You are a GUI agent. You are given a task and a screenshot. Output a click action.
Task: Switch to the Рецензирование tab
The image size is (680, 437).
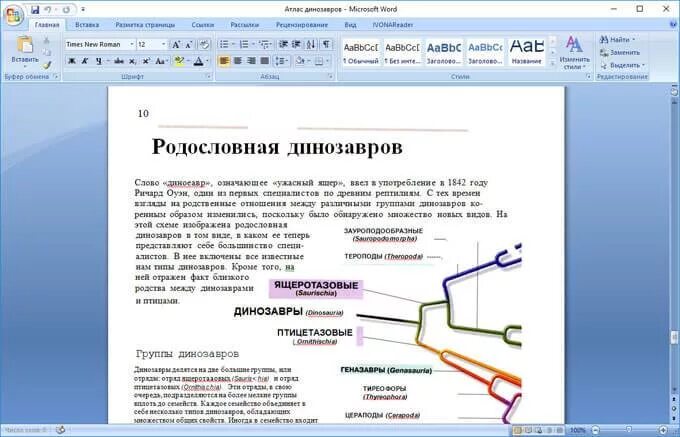[302, 25]
